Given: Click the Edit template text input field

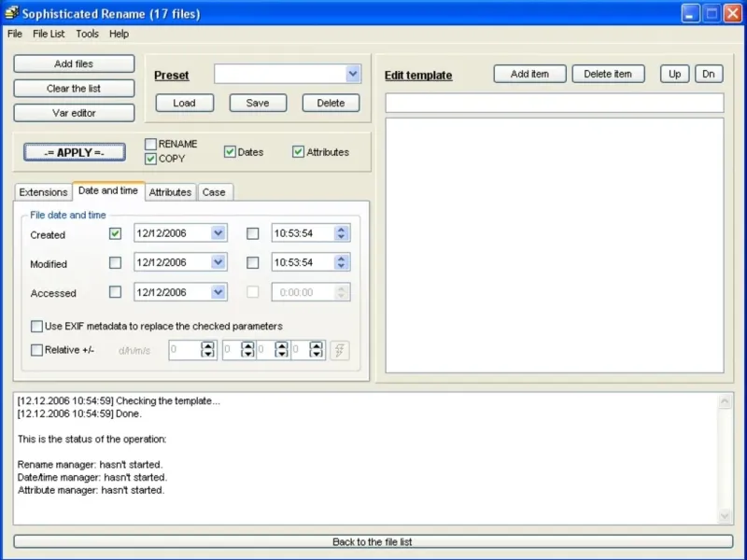Looking at the screenshot, I should click(554, 103).
